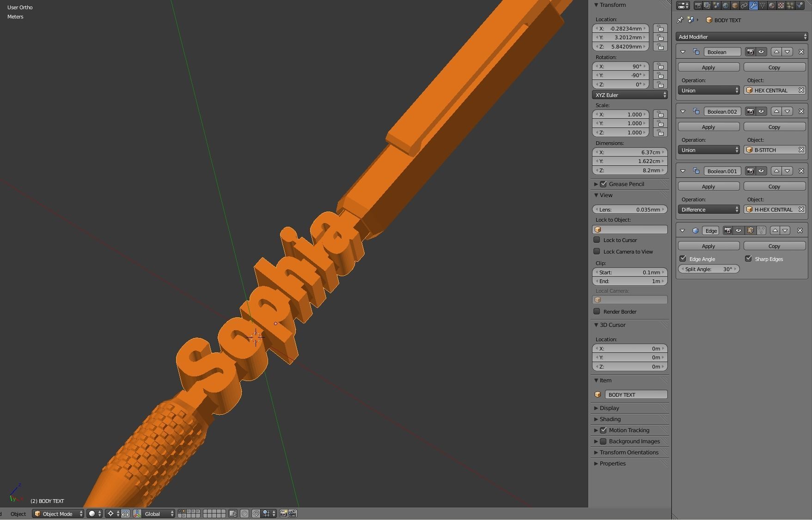Open the Modifiers wrench tab
The image size is (812, 520).
tap(753, 6)
